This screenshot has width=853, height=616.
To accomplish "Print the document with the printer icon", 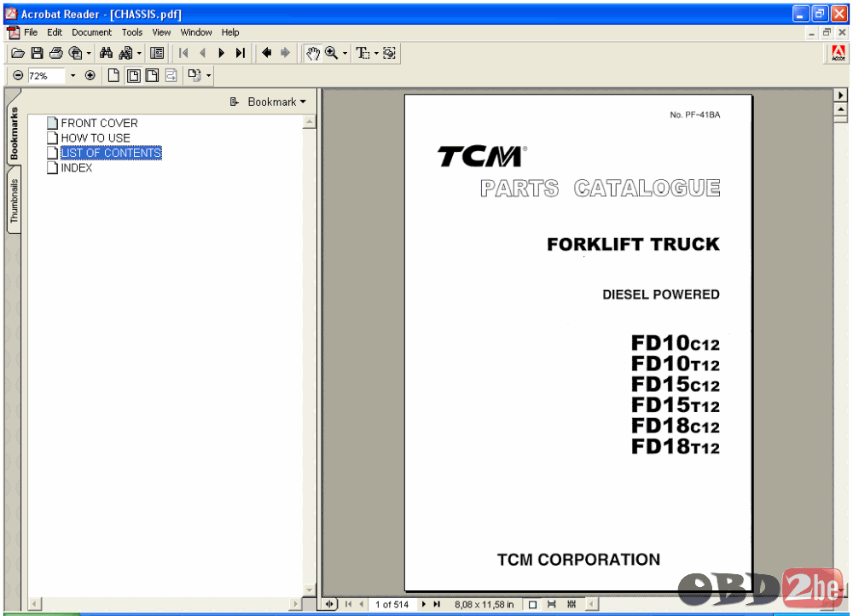I will pos(56,53).
